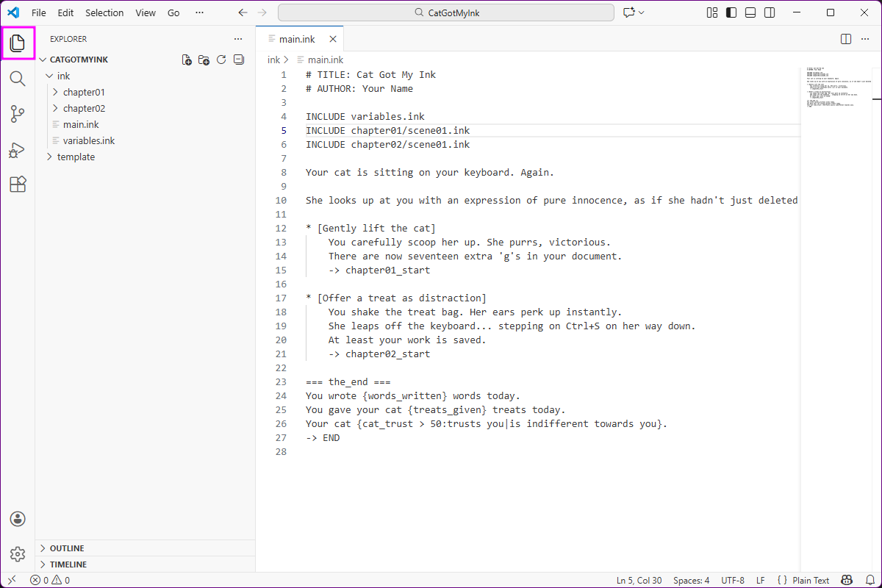Create a new file in the Explorer

pyautogui.click(x=187, y=60)
